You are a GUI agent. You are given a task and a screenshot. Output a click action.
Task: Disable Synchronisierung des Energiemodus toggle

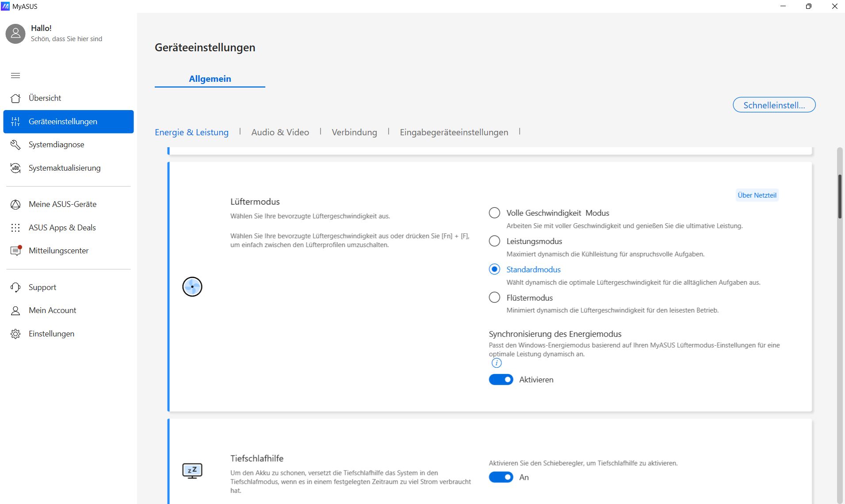[501, 380]
